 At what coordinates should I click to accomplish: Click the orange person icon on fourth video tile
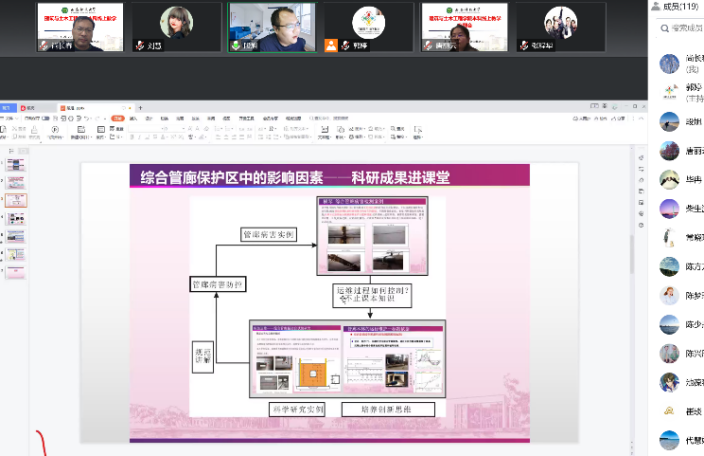331,45
